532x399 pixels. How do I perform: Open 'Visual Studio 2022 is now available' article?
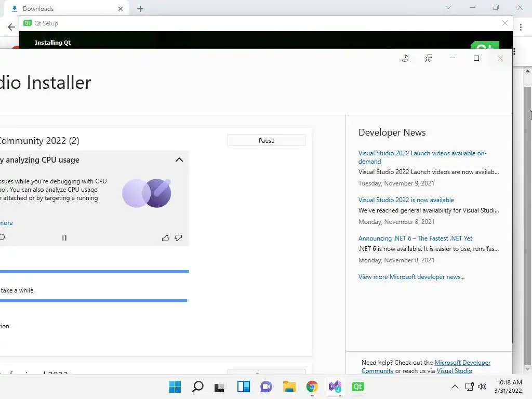click(406, 200)
